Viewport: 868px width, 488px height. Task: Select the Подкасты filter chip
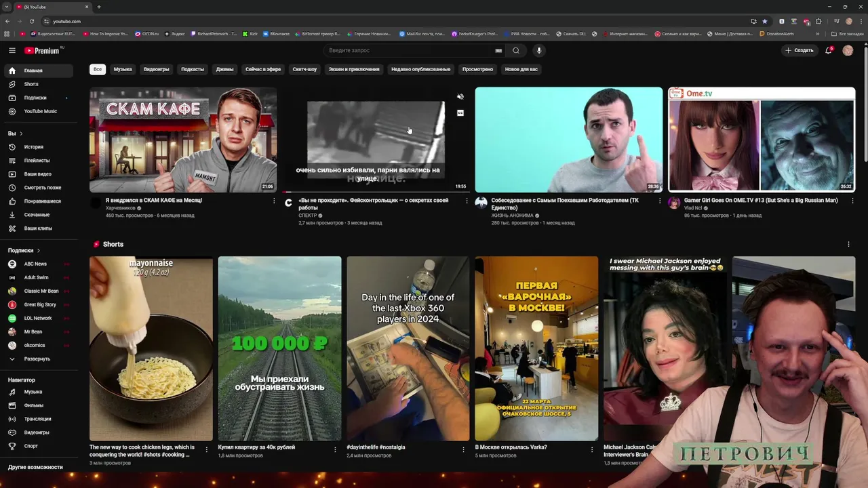(193, 69)
